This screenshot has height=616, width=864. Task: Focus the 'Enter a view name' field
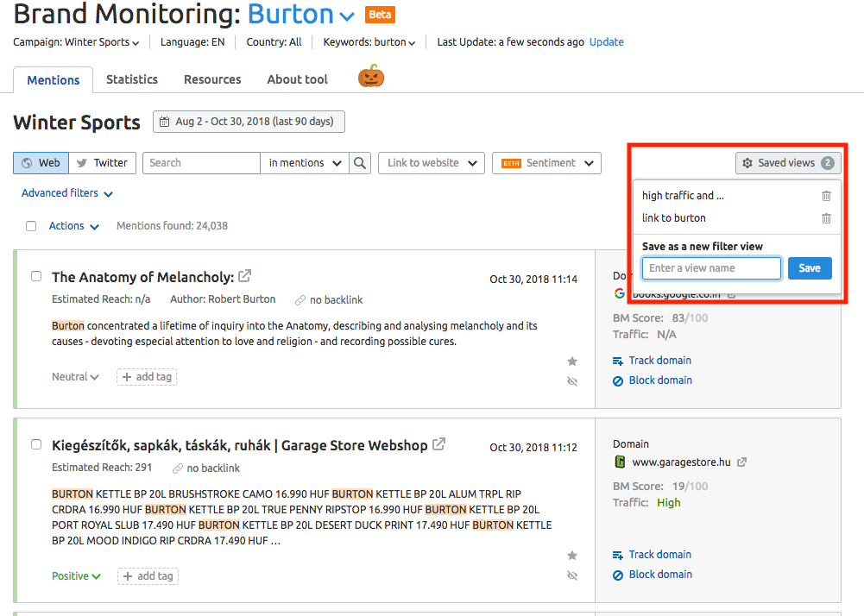click(712, 268)
